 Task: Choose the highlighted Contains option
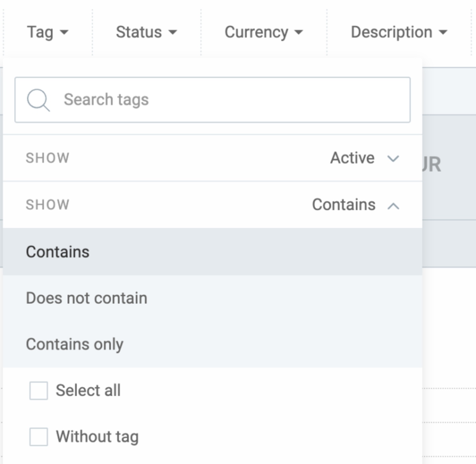[58, 252]
